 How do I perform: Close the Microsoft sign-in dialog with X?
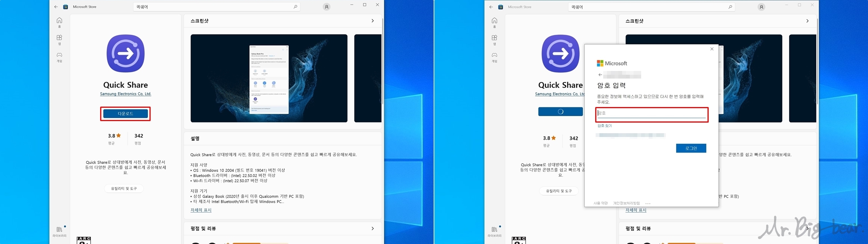[712, 49]
